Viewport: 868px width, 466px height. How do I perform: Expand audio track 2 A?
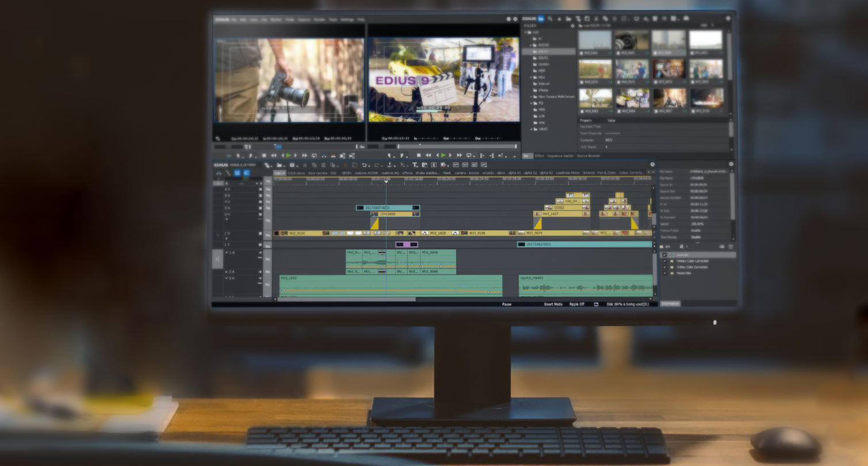226,272
